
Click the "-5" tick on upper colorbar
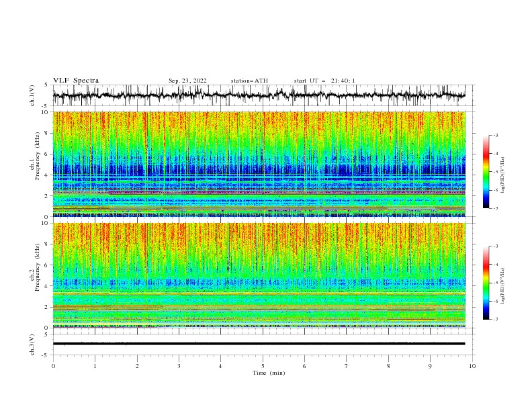point(496,172)
